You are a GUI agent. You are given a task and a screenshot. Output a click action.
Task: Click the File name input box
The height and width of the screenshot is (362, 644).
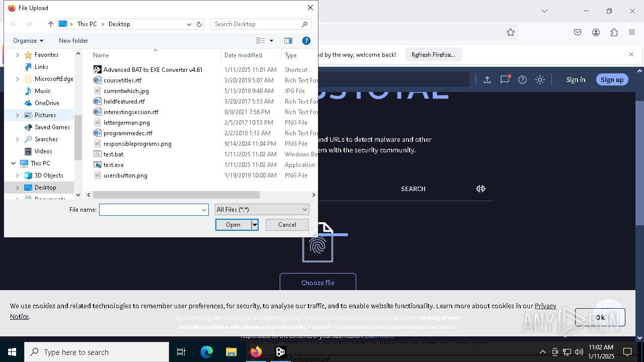pos(153,210)
